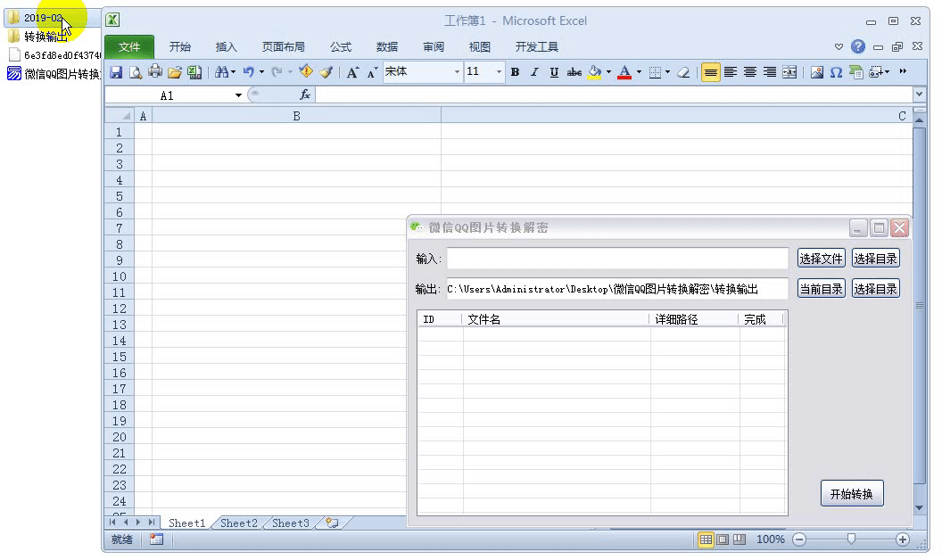
Task: Switch to the Sheet2 worksheet tab
Action: pyautogui.click(x=238, y=523)
